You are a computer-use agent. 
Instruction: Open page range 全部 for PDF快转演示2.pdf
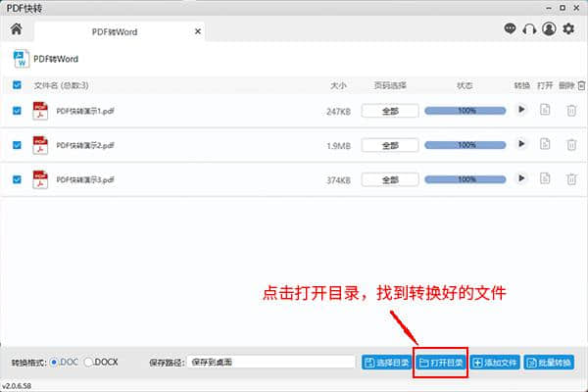pyautogui.click(x=390, y=146)
